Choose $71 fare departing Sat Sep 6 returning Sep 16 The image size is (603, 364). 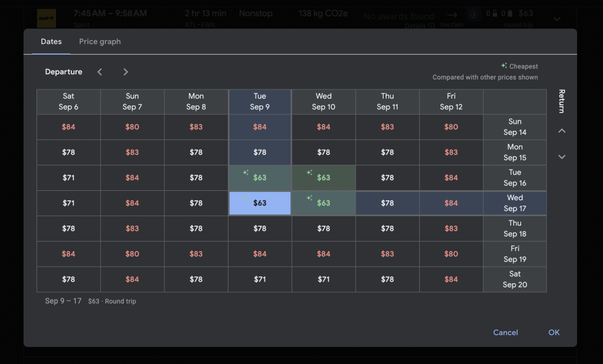(x=68, y=178)
